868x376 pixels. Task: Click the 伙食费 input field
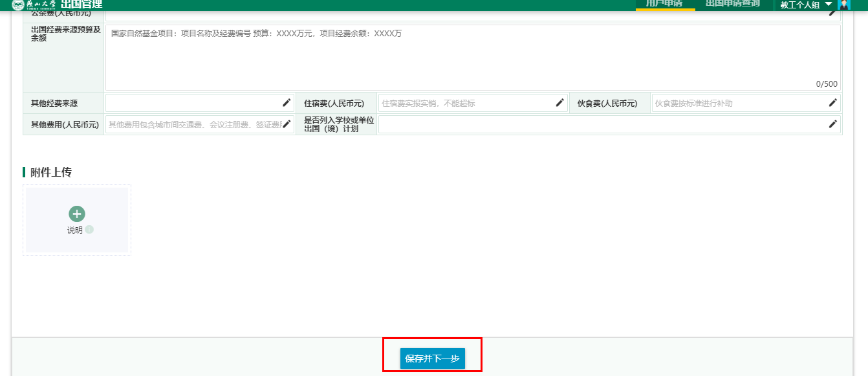(739, 103)
